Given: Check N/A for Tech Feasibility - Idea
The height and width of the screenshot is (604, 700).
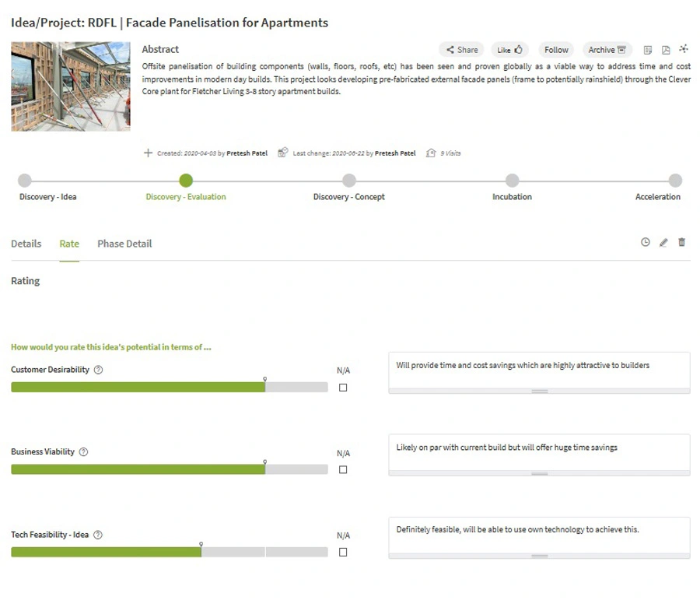Looking at the screenshot, I should (x=343, y=552).
